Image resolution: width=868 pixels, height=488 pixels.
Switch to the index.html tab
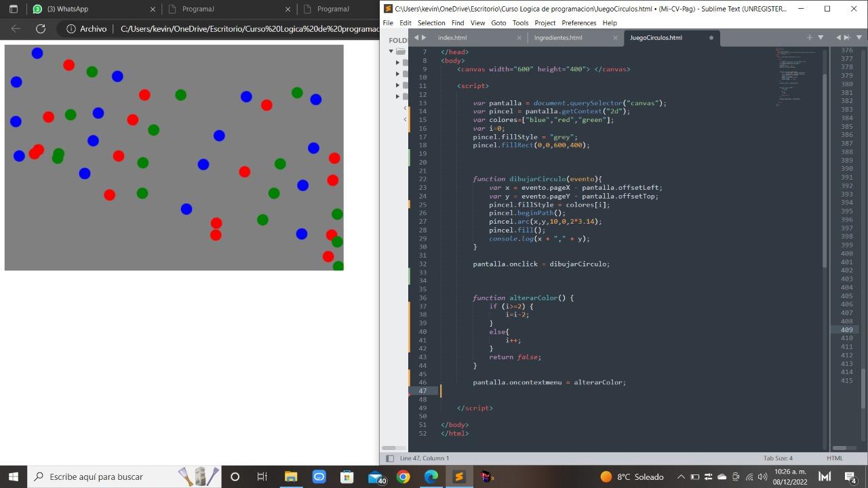[452, 38]
